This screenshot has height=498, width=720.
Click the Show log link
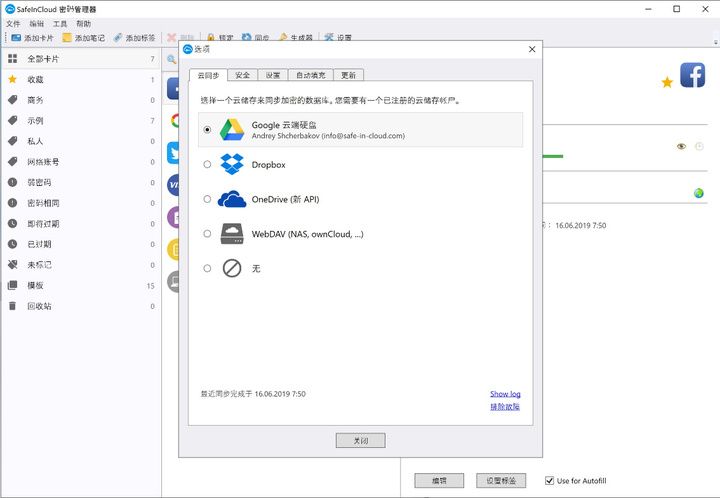(505, 394)
